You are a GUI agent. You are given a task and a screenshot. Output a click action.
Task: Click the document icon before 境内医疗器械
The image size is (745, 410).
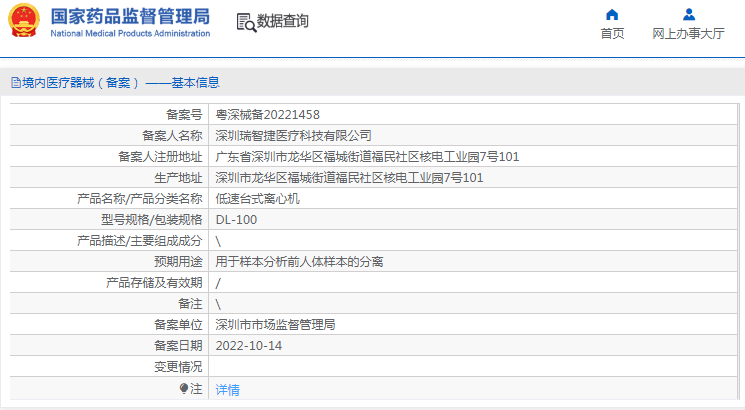coord(15,83)
